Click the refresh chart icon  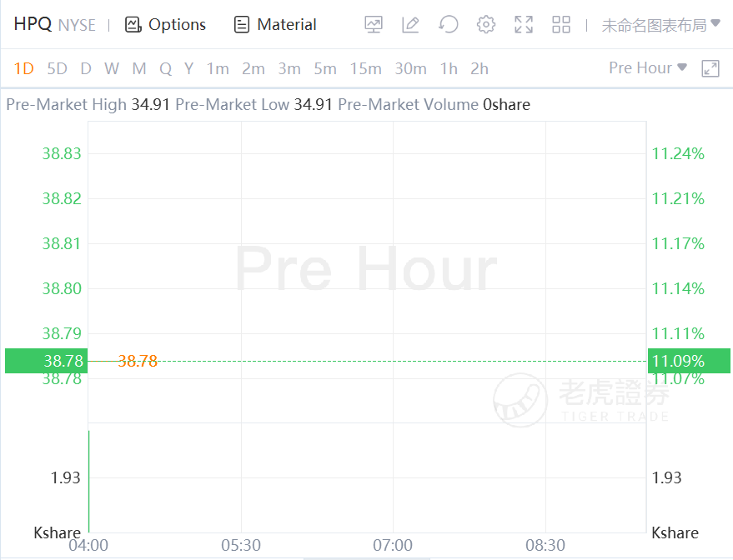[449, 24]
